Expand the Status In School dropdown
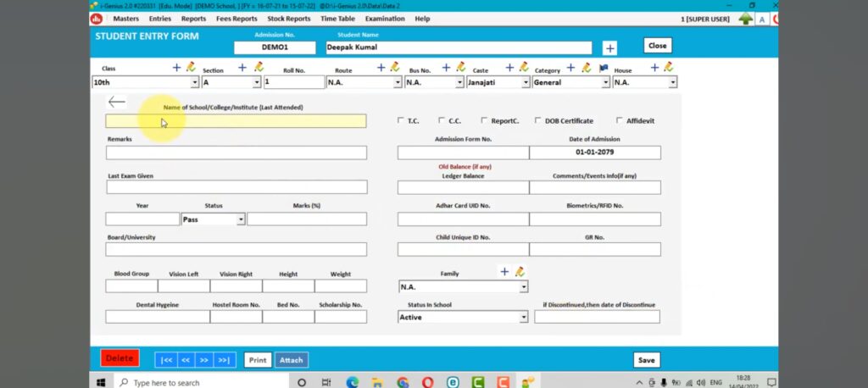 point(523,317)
